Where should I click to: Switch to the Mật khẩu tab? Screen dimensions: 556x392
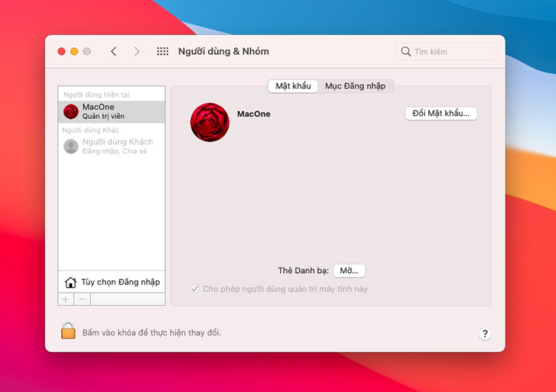tap(293, 86)
